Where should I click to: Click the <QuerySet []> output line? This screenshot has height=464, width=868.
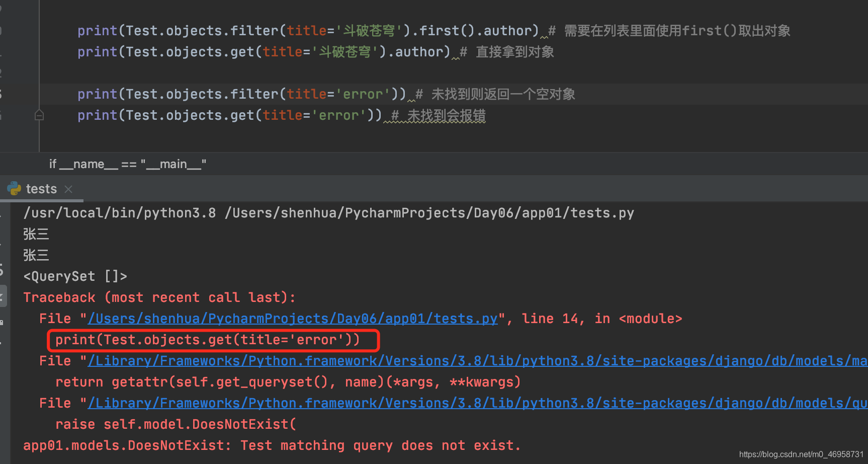pos(75,276)
